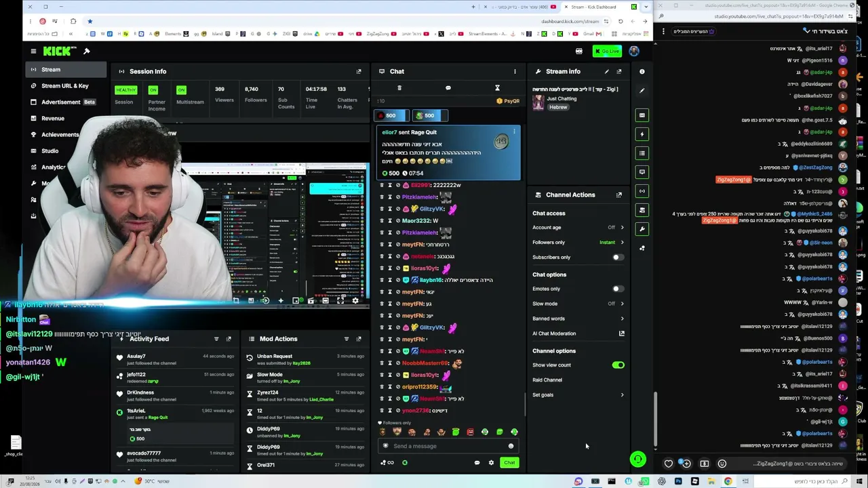
Task: Open the user profile avatar in the top bar
Action: click(633, 51)
